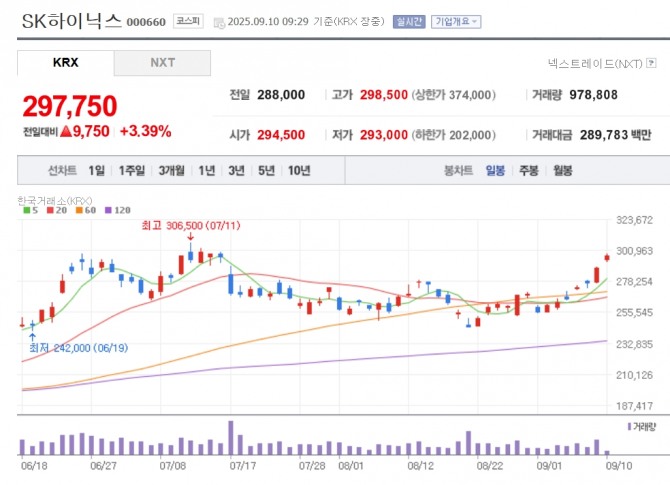The image size is (670, 485).
Task: Click the red 20-day moving average legend marker
Action: tap(49, 211)
